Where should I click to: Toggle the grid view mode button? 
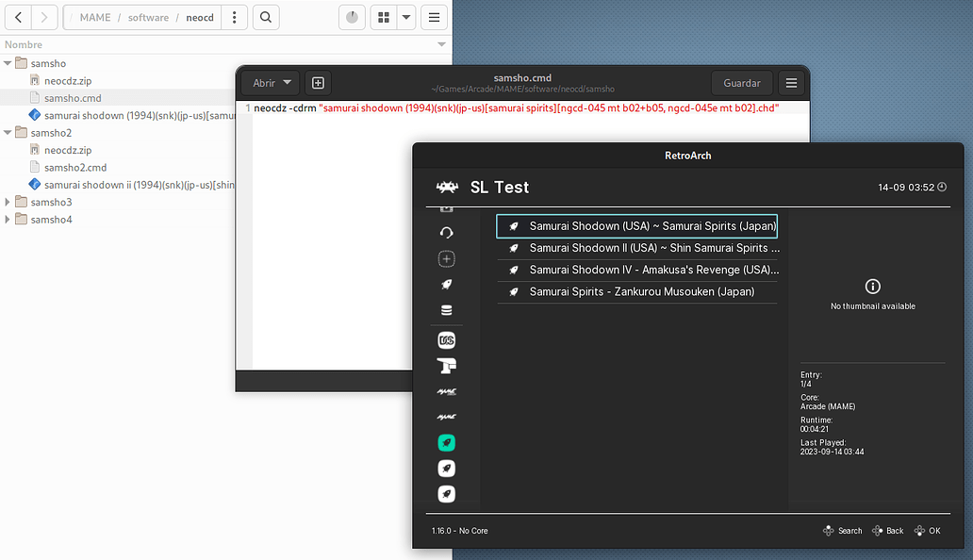[383, 17]
